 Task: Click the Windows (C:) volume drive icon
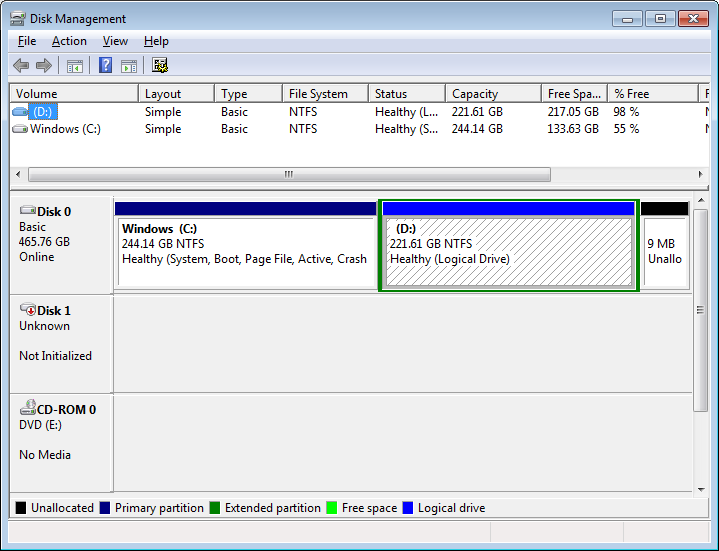tap(20, 129)
